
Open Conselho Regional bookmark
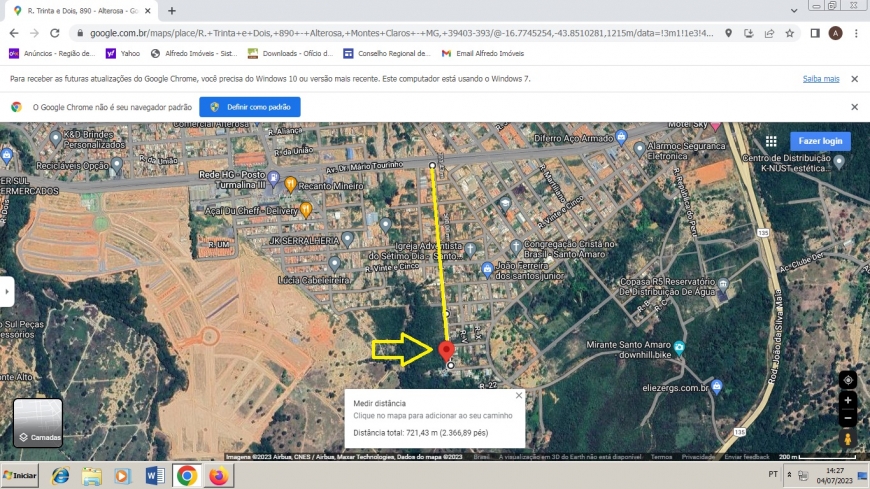[387, 53]
